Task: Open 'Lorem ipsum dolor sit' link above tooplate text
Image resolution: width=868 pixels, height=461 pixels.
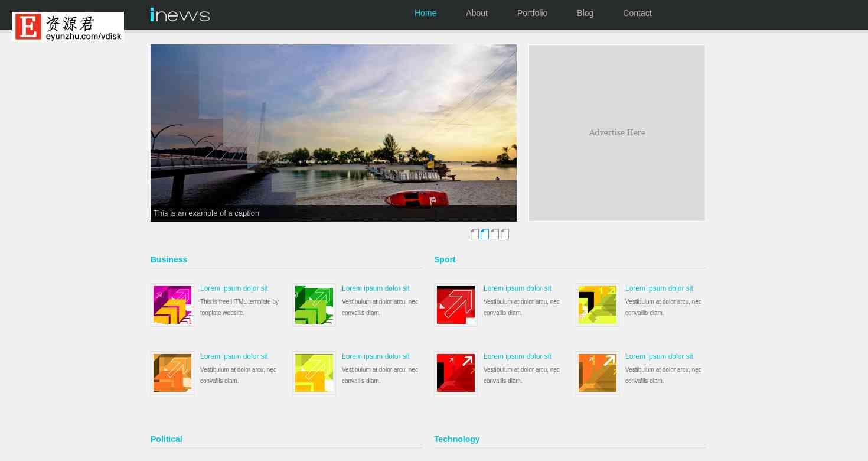Action: click(234, 288)
